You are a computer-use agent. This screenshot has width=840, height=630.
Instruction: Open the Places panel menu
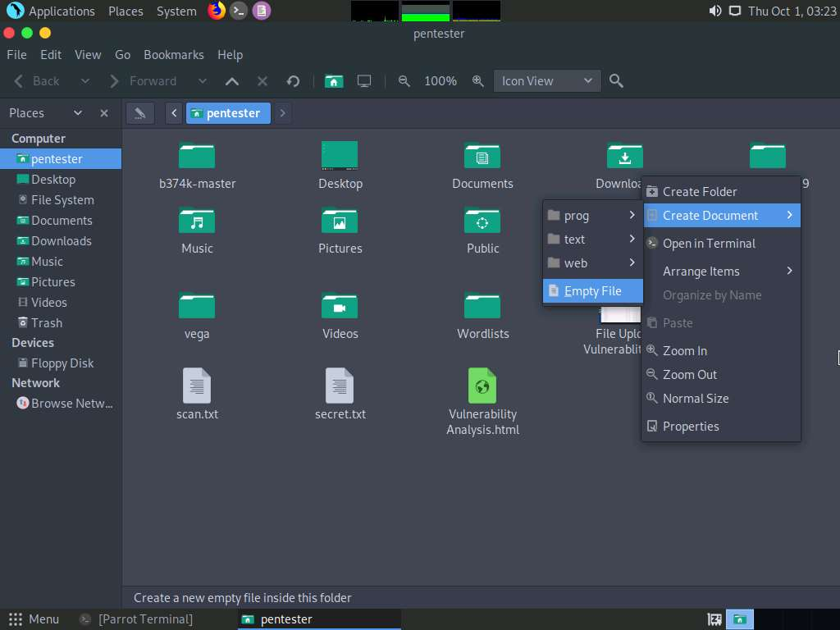[126, 11]
